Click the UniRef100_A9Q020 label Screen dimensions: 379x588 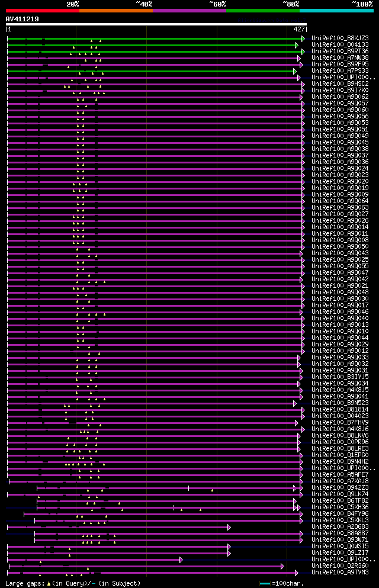coord(340,182)
